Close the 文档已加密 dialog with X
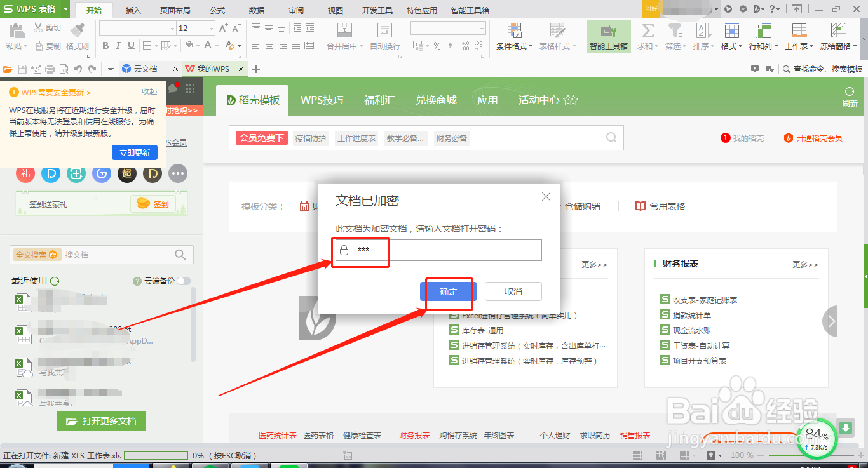Image resolution: width=868 pixels, height=468 pixels. tap(546, 197)
